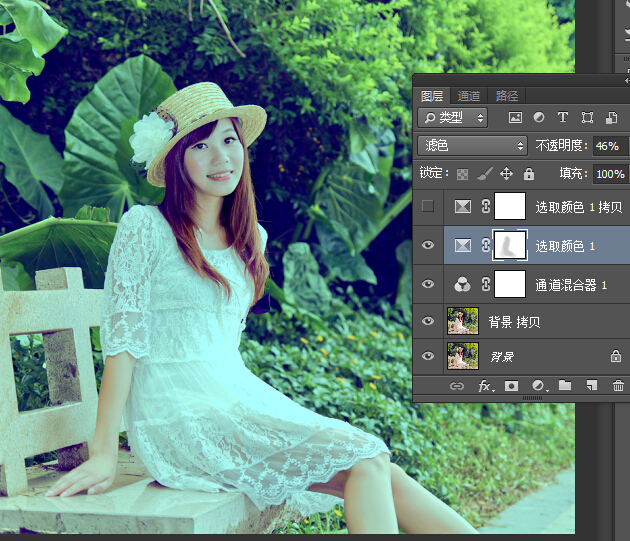The image size is (630, 541).
Task: Filter layers by text type icon
Action: [563, 118]
